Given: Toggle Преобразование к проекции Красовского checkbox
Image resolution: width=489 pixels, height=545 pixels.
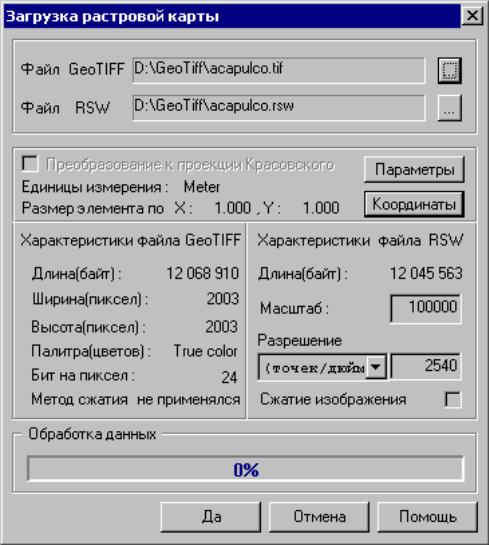Looking at the screenshot, I should [30, 164].
